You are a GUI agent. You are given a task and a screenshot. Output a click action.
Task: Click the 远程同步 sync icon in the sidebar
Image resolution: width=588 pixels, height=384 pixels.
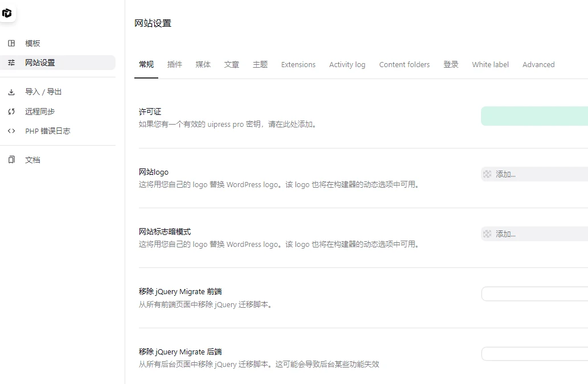(x=12, y=112)
